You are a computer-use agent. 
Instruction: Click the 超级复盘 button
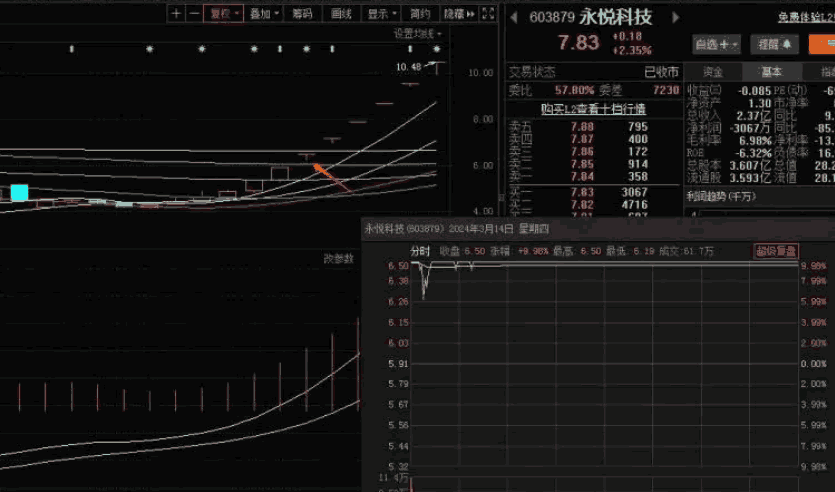776,251
